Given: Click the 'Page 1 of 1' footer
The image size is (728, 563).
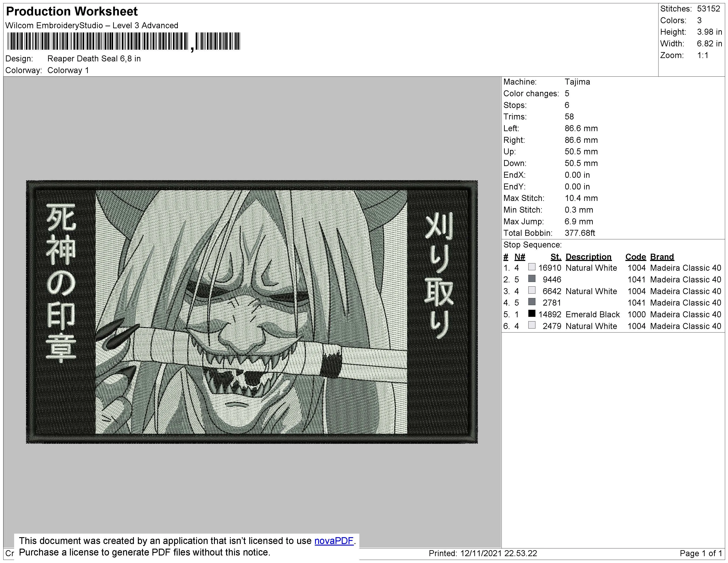Looking at the screenshot, I should pyautogui.click(x=701, y=554).
